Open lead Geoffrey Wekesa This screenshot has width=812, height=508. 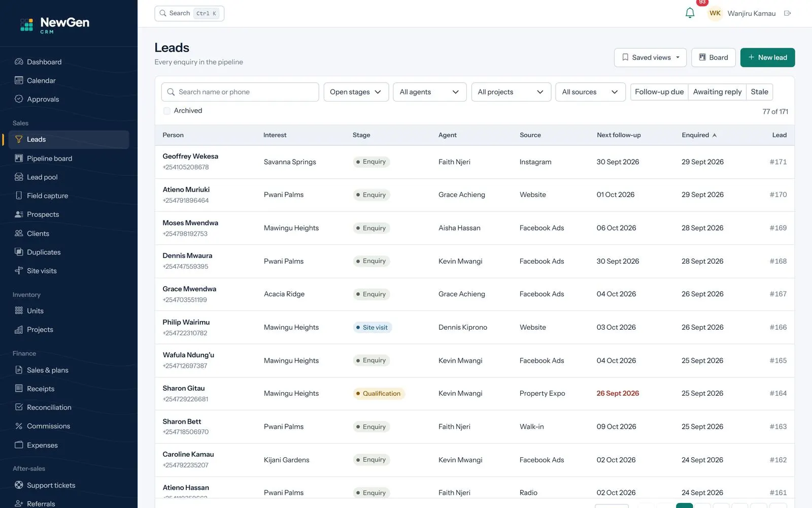click(190, 156)
